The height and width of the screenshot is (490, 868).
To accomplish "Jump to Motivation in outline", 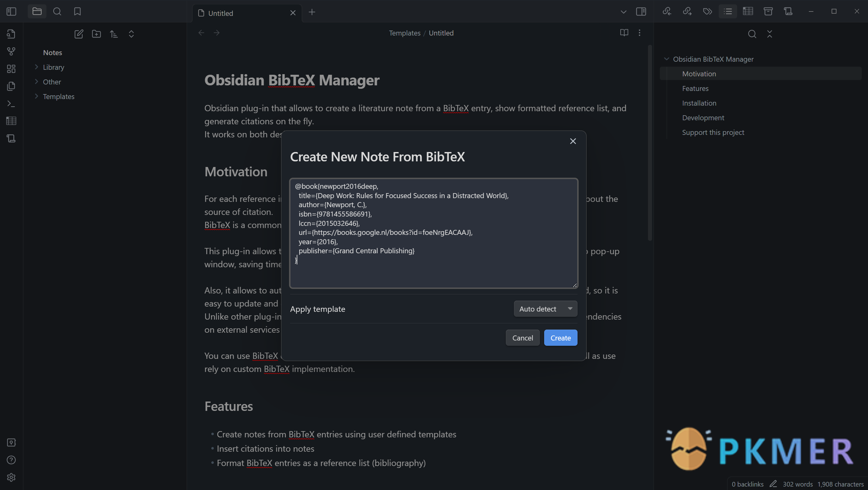I will coord(699,74).
